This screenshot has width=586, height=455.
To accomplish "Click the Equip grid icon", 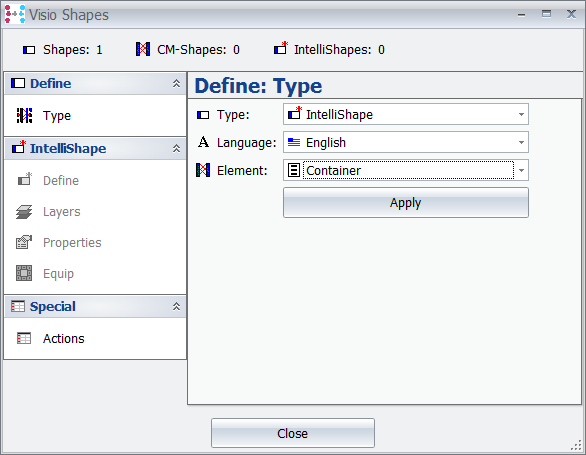I will coord(24,273).
